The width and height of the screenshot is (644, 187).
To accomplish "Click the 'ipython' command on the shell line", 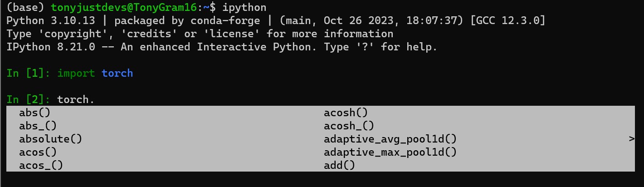I will point(244,8).
